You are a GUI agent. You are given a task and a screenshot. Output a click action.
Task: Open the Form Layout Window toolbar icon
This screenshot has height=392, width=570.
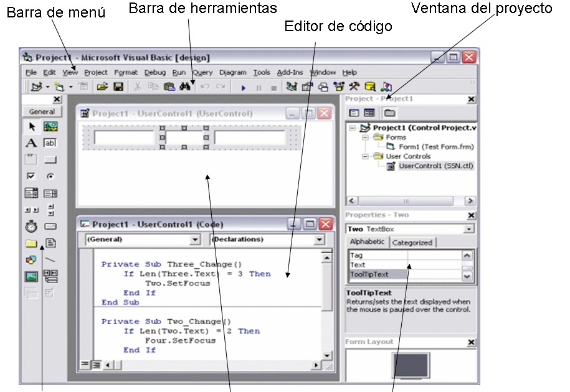[x=323, y=86]
